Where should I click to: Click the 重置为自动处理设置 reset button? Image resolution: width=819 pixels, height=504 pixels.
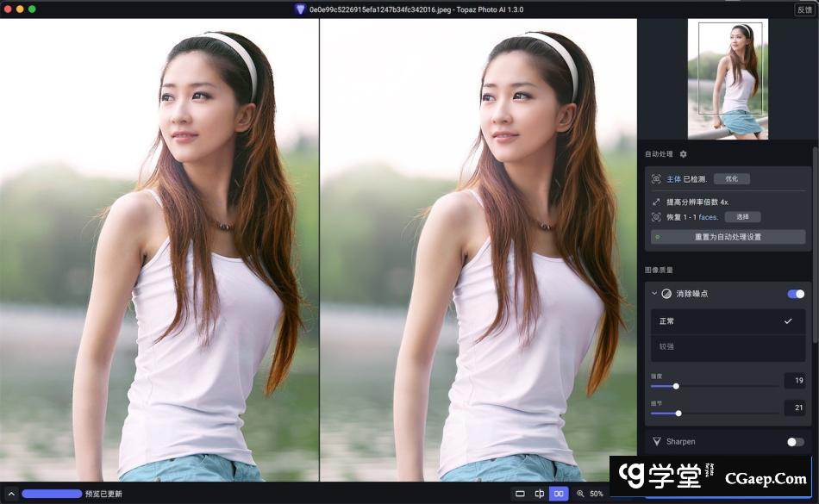(x=728, y=236)
